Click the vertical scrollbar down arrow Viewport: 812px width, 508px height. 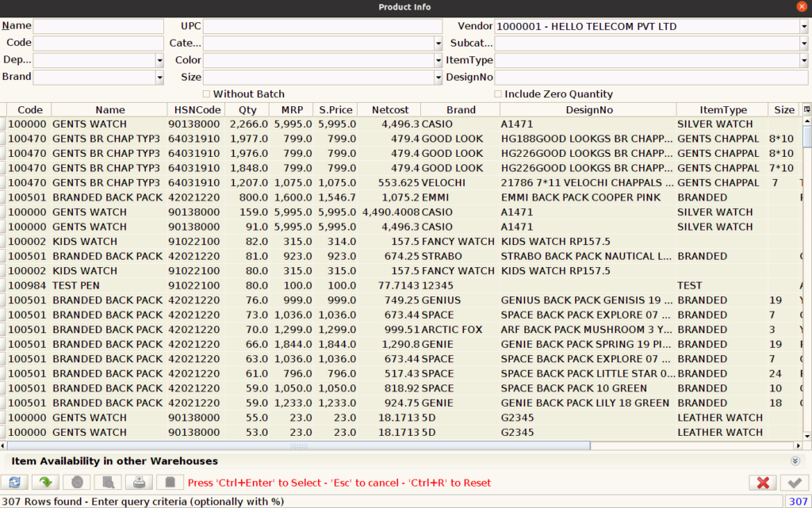point(806,436)
